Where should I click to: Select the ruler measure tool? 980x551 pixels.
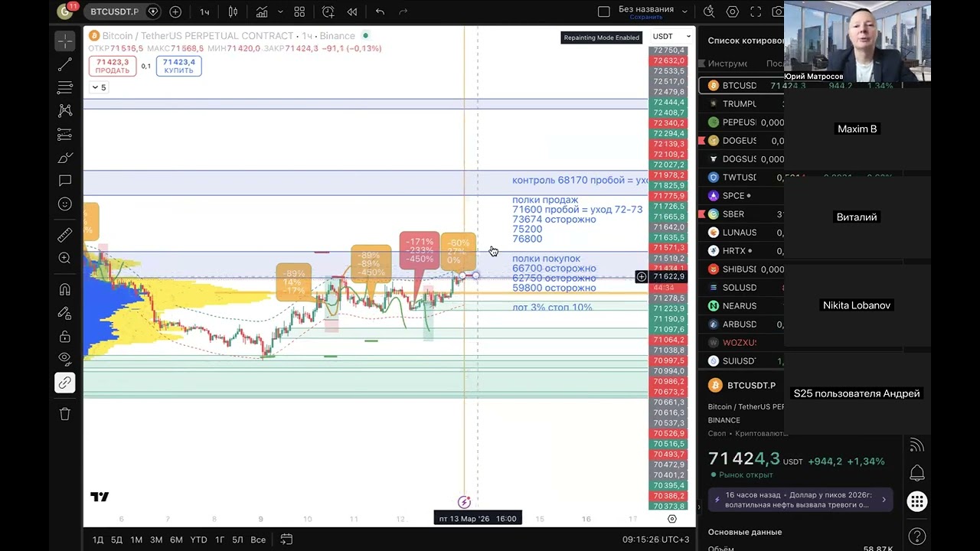65,236
